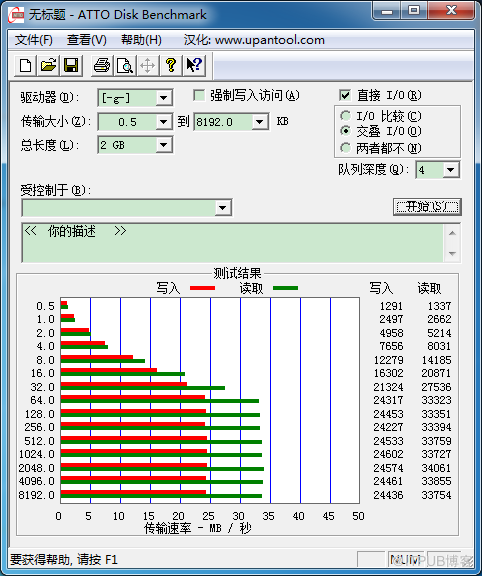
Task: Open the 总长度 2 GB dropdown
Action: click(x=163, y=145)
